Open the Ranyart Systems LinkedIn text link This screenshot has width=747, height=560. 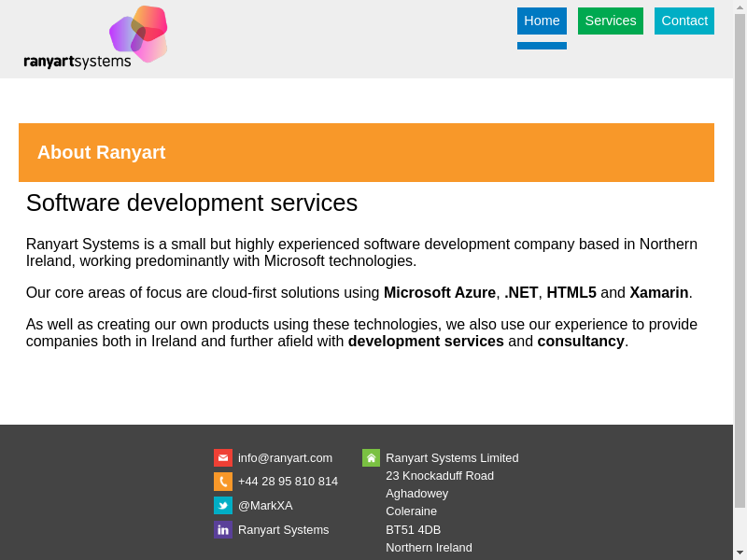click(x=283, y=529)
